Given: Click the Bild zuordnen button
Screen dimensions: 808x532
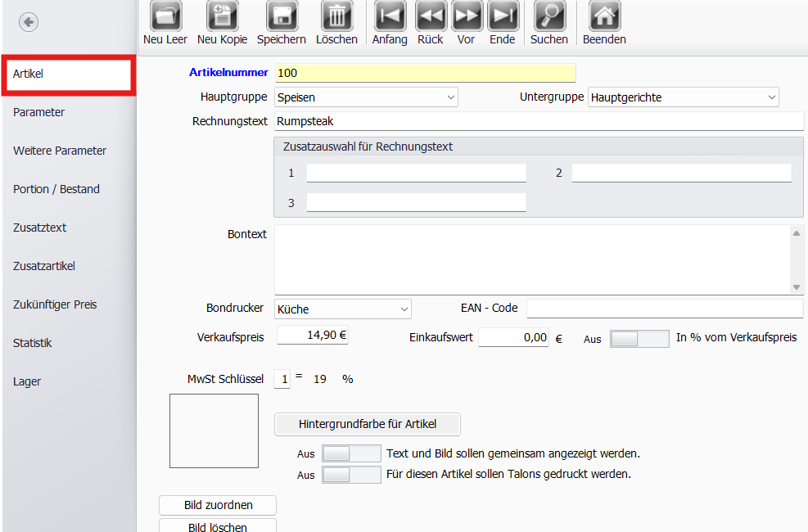Looking at the screenshot, I should coord(218,505).
